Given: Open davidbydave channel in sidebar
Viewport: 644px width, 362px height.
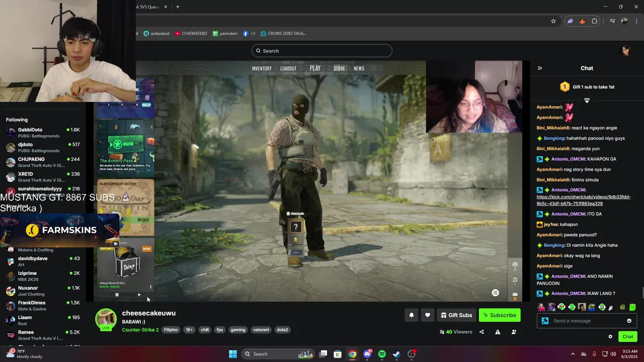Looking at the screenshot, I should tap(43, 261).
